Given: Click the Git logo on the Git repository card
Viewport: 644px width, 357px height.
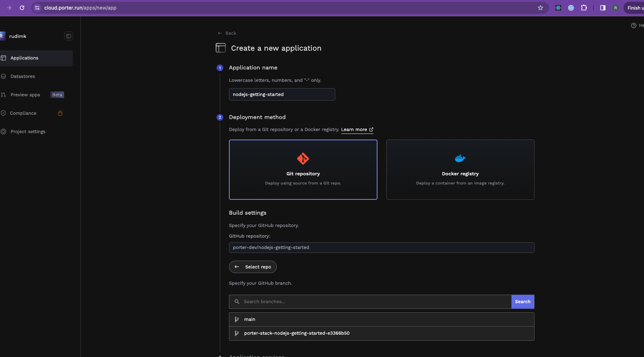Looking at the screenshot, I should click(x=303, y=159).
